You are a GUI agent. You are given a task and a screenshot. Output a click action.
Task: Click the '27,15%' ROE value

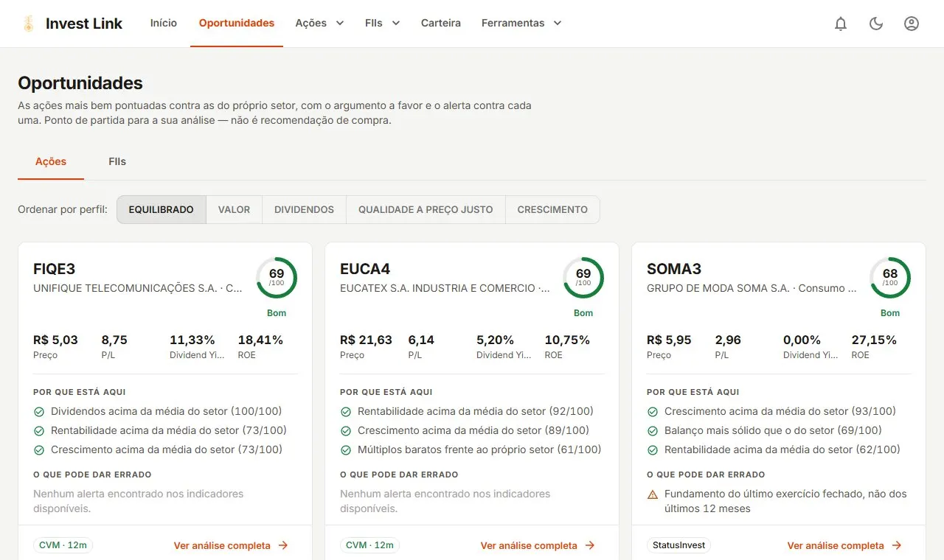tap(874, 340)
